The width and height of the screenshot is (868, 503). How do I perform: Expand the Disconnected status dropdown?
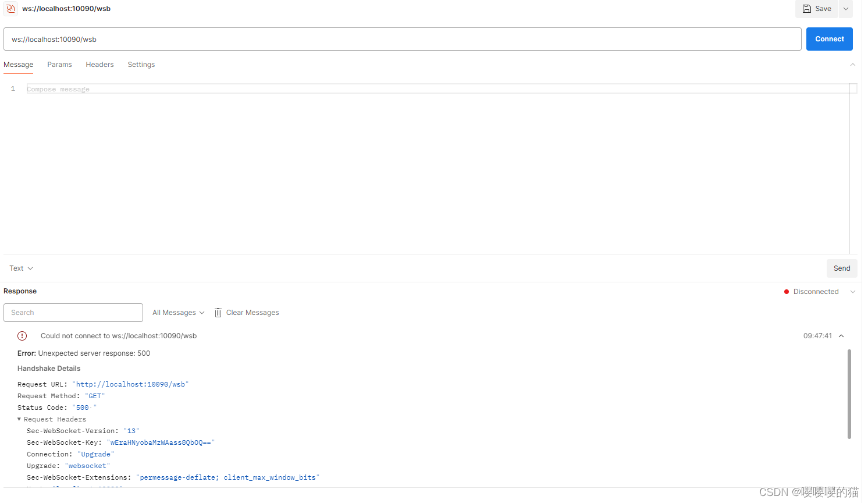coord(853,291)
